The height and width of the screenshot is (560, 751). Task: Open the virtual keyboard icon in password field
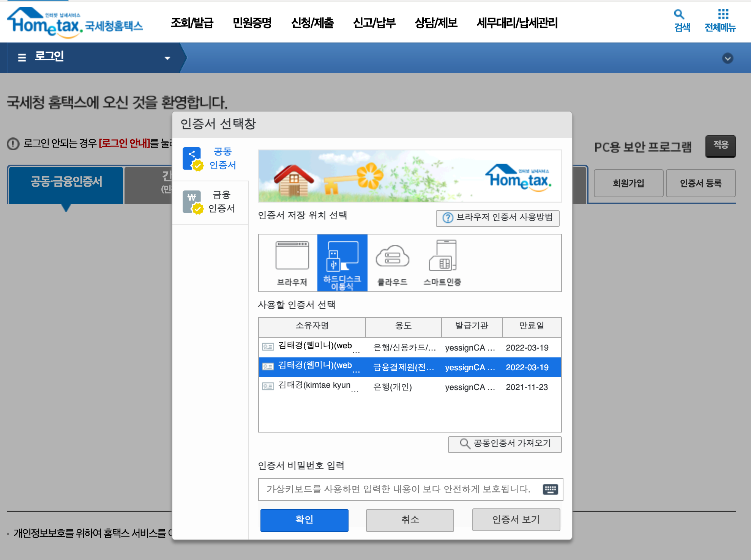pyautogui.click(x=550, y=489)
